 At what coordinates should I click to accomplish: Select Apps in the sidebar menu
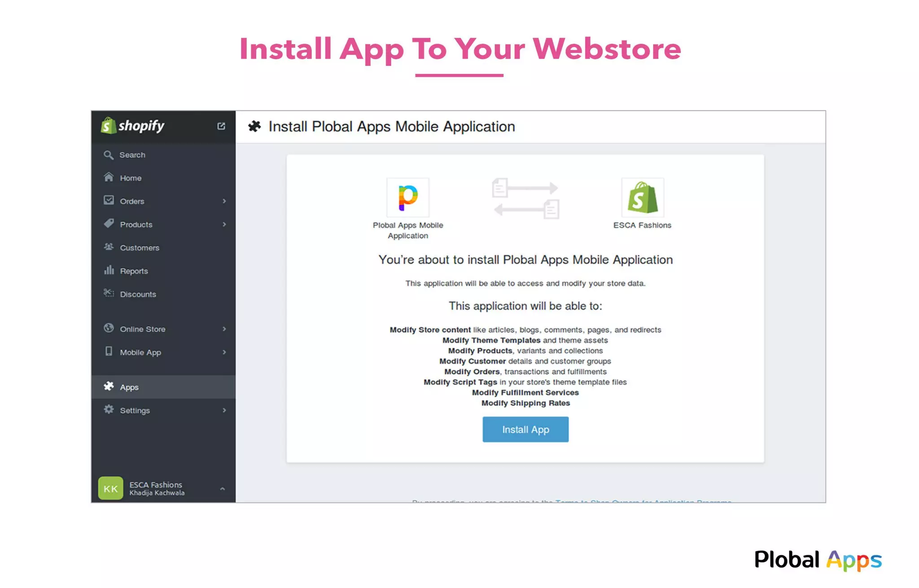[129, 387]
